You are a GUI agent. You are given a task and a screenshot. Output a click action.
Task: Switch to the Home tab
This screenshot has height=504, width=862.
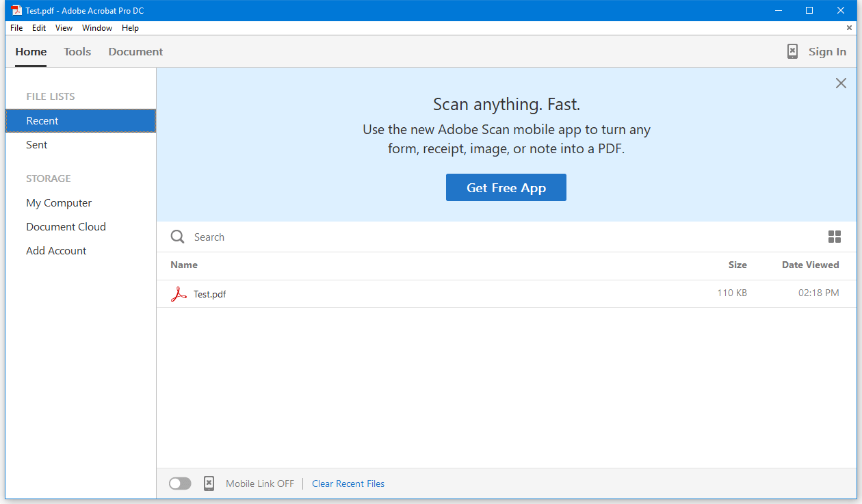pyautogui.click(x=31, y=52)
